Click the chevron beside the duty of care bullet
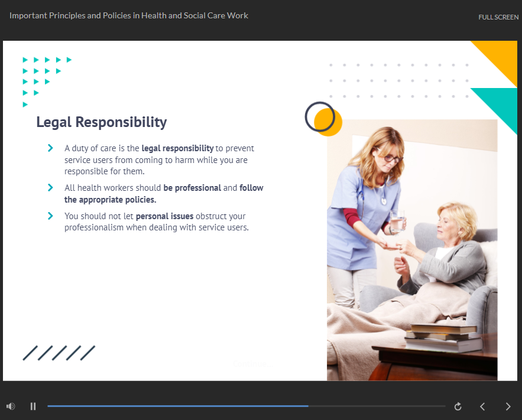Screen dimensions: 522x420 click(51, 148)
